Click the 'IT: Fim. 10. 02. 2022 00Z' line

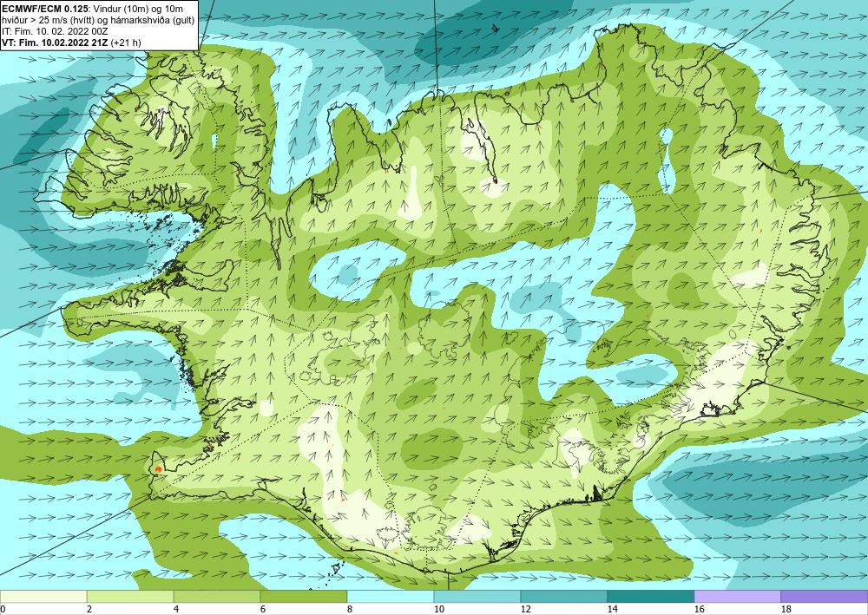click(x=55, y=32)
